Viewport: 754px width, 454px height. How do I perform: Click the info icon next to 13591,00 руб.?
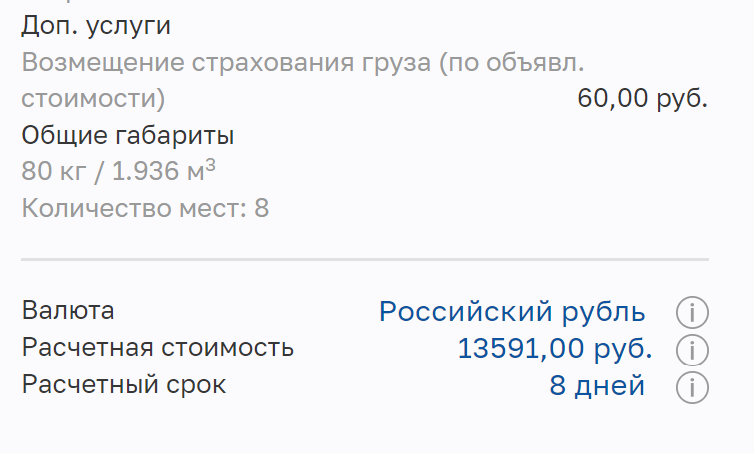coord(692,350)
